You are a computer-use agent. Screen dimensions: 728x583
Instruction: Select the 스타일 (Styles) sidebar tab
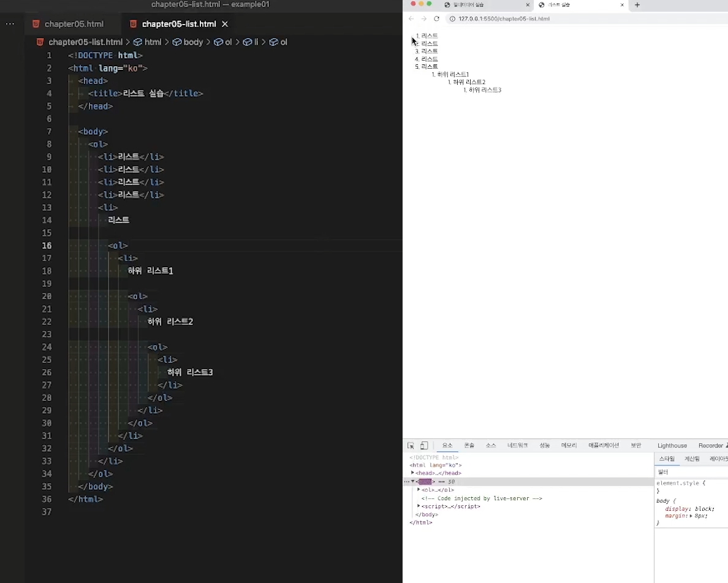coord(667,459)
